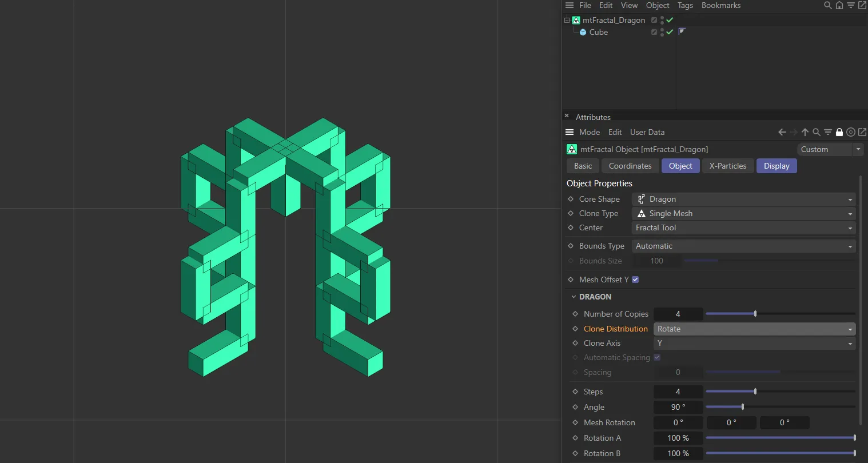Click the Angle slider
Image resolution: width=868 pixels, height=463 pixels.
[743, 407]
